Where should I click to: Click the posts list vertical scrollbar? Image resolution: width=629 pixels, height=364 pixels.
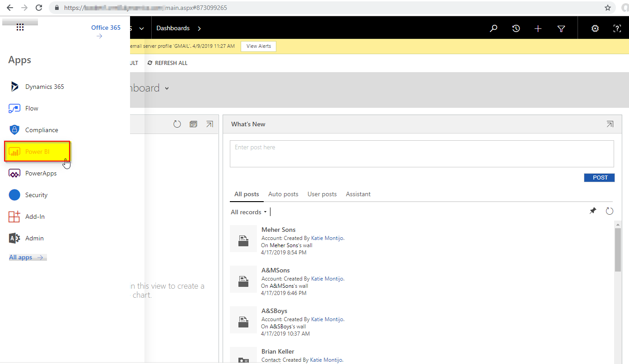pos(618,249)
